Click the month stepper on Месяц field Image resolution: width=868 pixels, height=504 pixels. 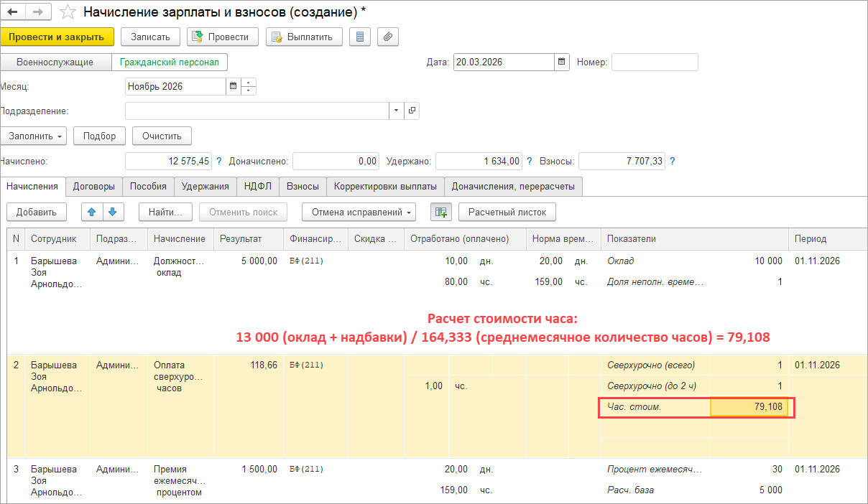pyautogui.click(x=249, y=87)
